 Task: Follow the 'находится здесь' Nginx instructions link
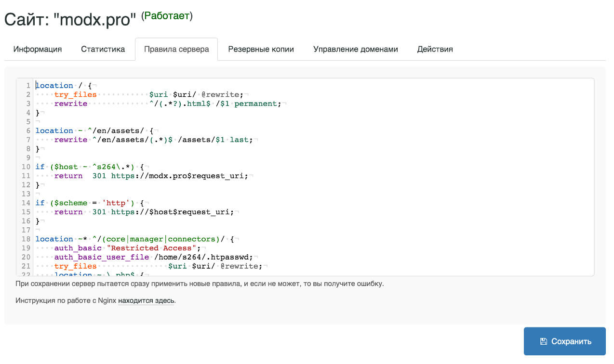click(147, 300)
